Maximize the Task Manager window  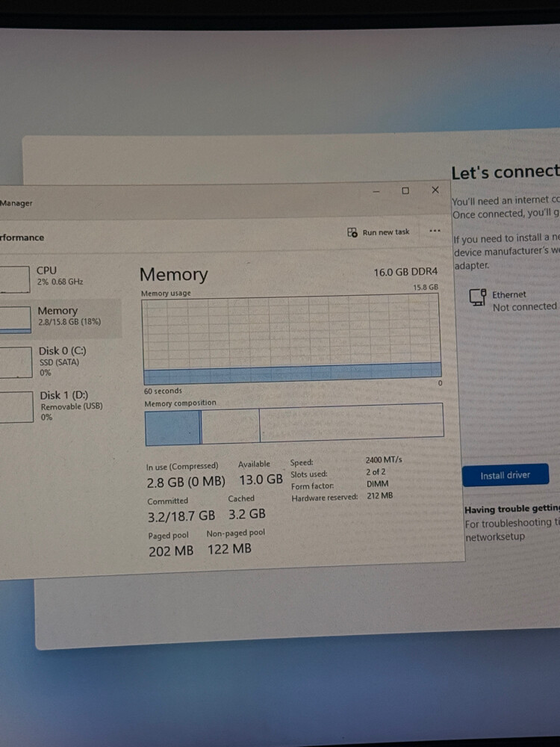click(x=405, y=190)
